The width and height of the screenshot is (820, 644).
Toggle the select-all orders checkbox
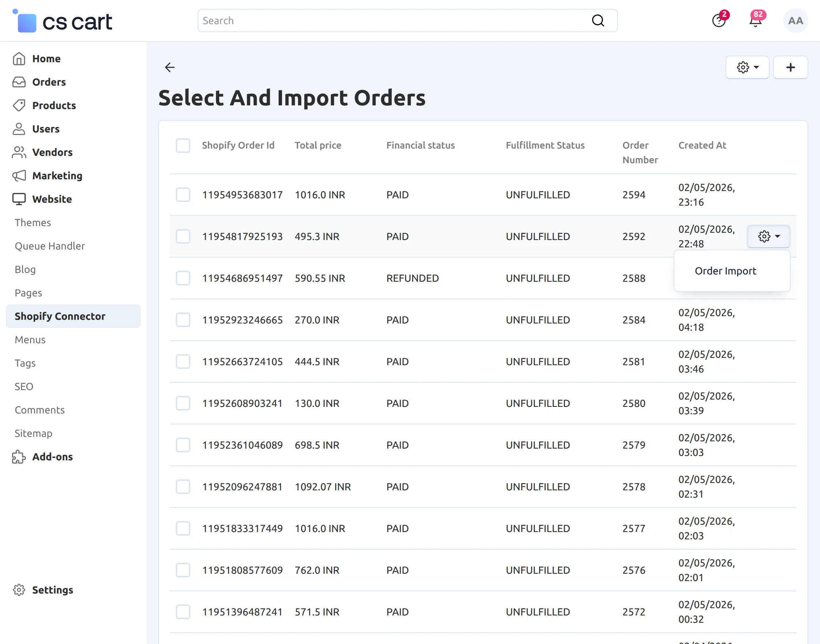click(183, 145)
